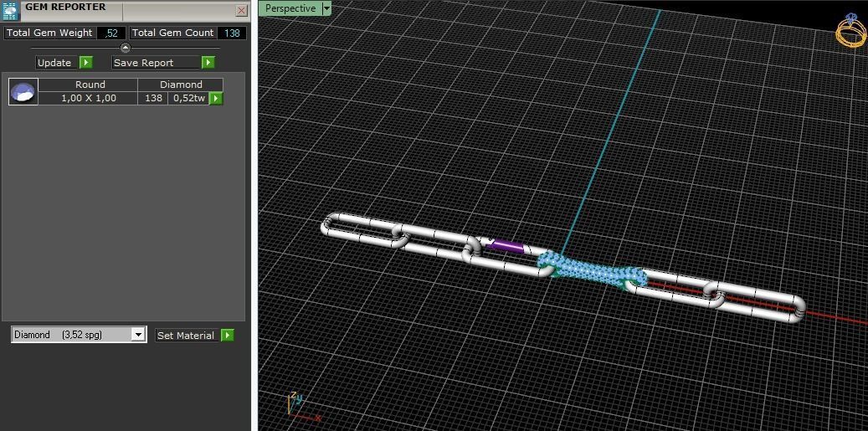Viewport: 868px width, 431px height.
Task: Click the ring icon in viewport corner
Action: pos(850,30)
